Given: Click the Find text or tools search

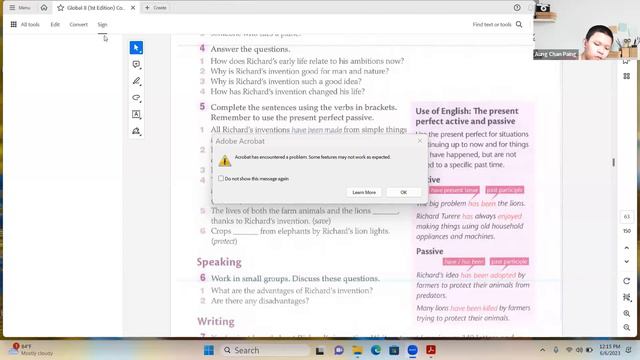Looking at the screenshot, I should (x=492, y=24).
